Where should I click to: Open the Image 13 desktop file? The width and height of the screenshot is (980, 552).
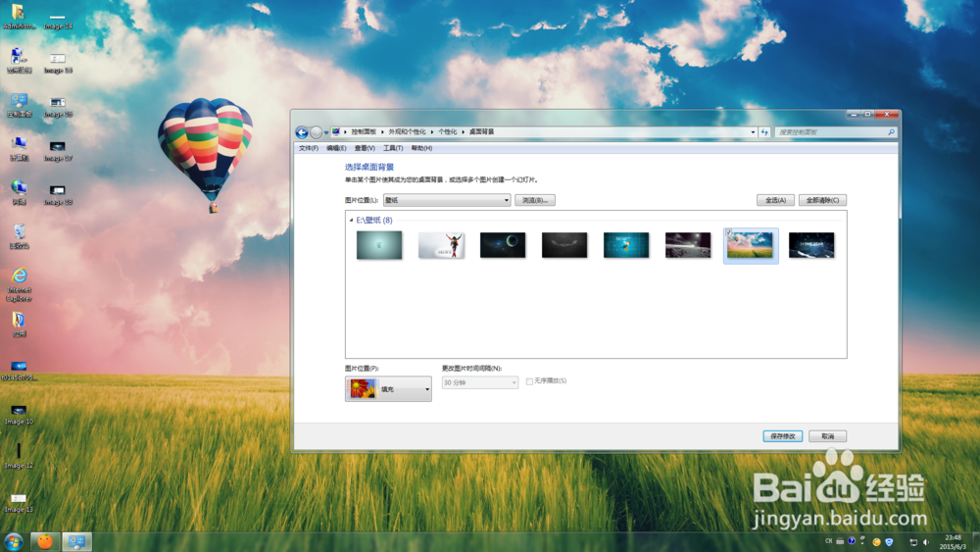(19, 502)
